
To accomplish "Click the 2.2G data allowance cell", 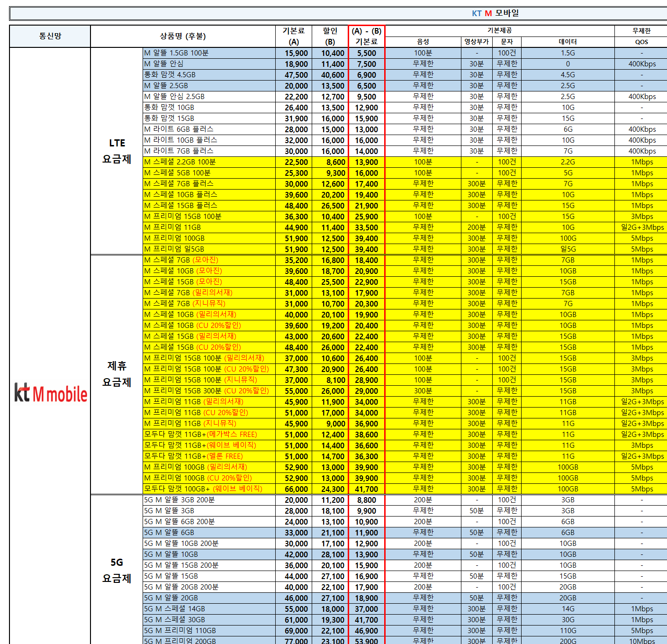I will (568, 162).
